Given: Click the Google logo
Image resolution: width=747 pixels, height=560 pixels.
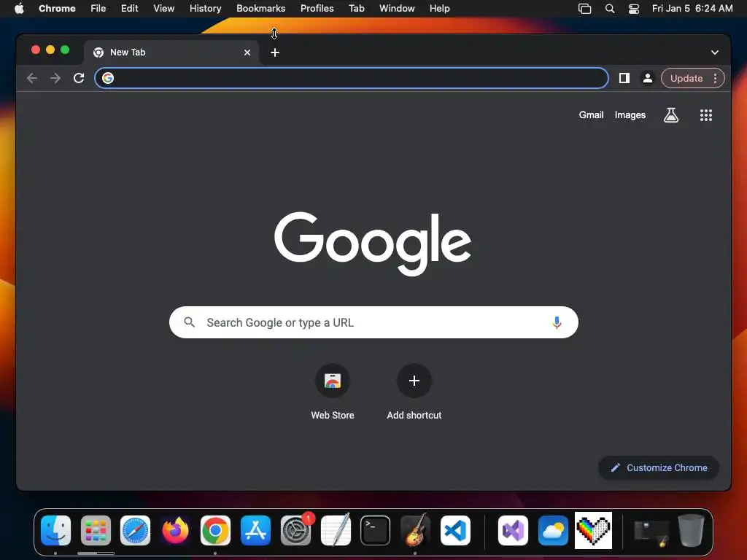Looking at the screenshot, I should [x=373, y=244].
